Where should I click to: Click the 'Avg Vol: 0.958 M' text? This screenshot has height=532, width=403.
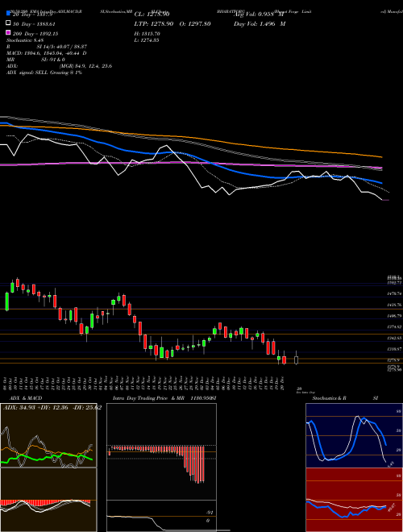(260, 15)
